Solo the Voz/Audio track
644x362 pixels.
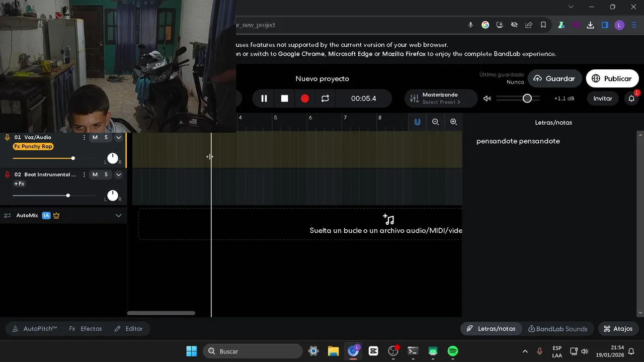click(x=106, y=137)
